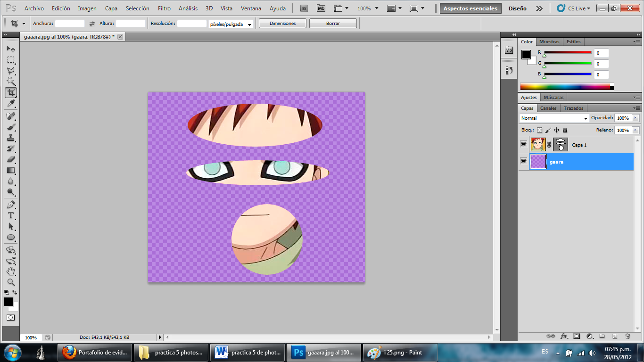The height and width of the screenshot is (362, 644).
Task: Select the Hand tool
Action: coord(11,271)
